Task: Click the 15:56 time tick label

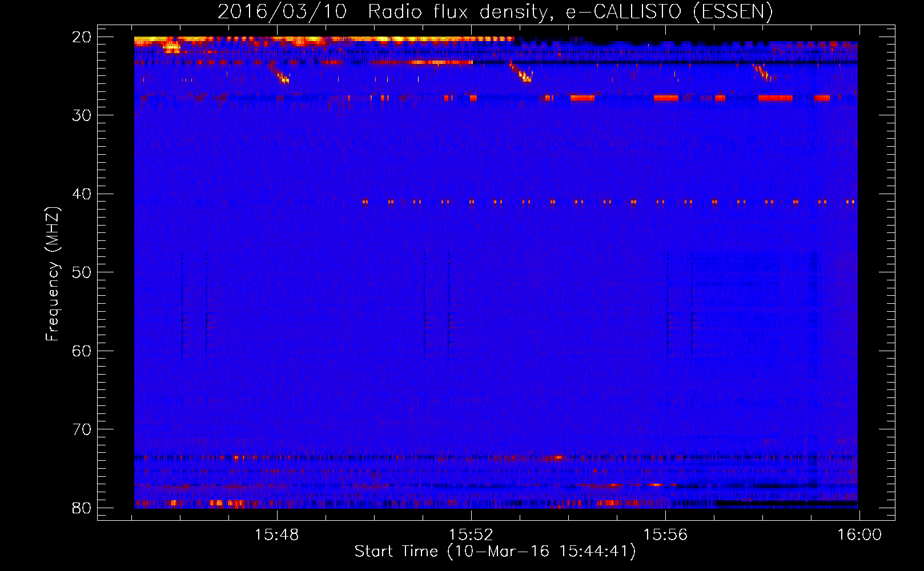Action: [x=665, y=535]
